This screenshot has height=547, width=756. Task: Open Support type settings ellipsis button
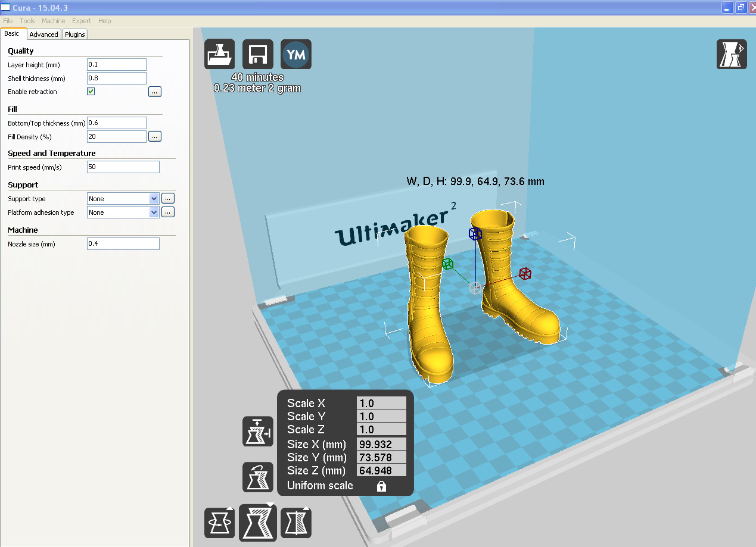tap(168, 199)
